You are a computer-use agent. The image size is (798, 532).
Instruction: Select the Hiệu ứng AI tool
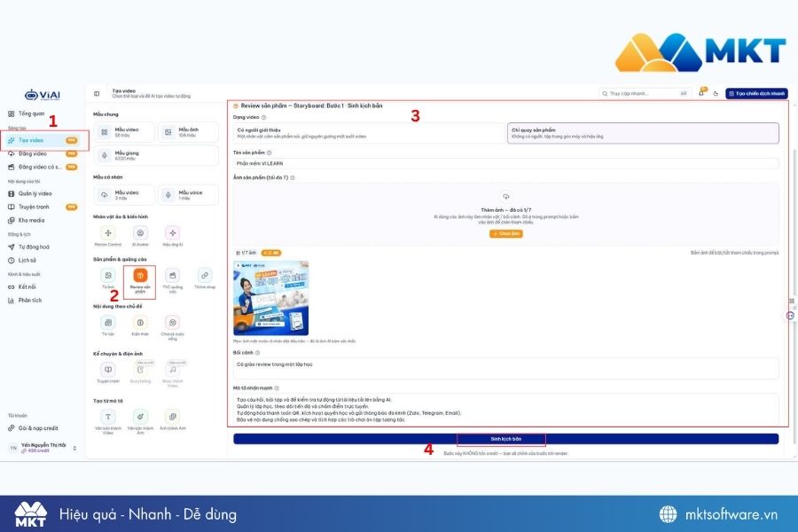point(173,236)
